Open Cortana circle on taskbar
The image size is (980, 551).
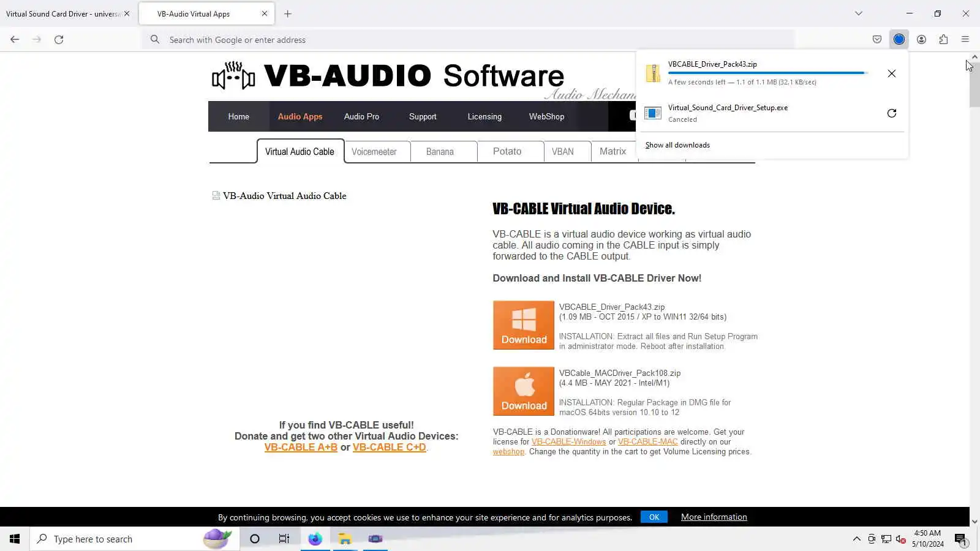pyautogui.click(x=255, y=539)
